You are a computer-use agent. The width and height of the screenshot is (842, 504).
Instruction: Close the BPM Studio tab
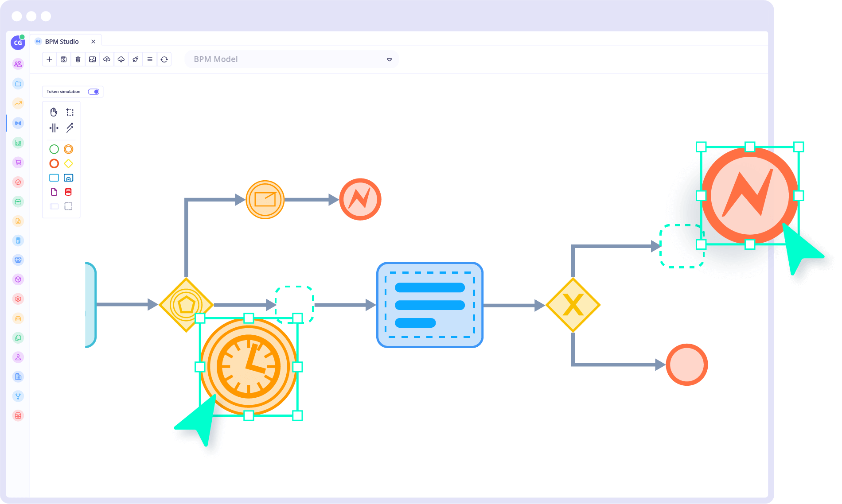click(93, 42)
